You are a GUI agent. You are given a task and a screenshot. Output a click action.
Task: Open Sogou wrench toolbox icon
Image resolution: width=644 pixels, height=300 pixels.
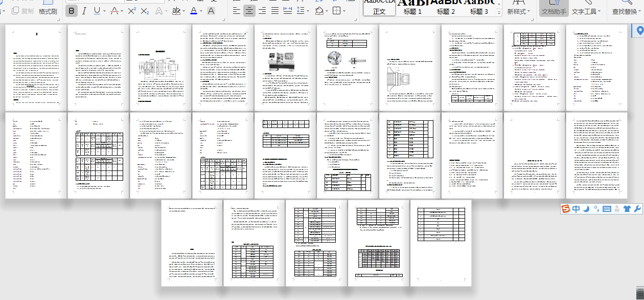pos(637,209)
